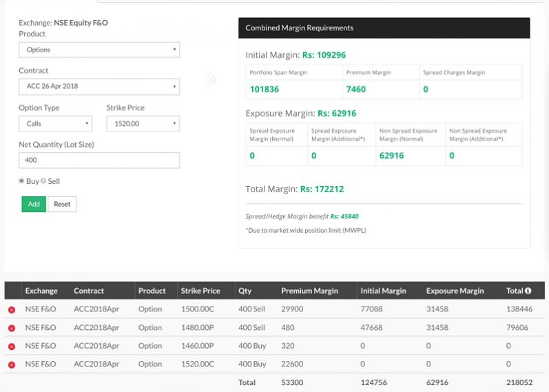Delete the 1480.00P Sell position row
549x392 pixels.
(x=12, y=329)
